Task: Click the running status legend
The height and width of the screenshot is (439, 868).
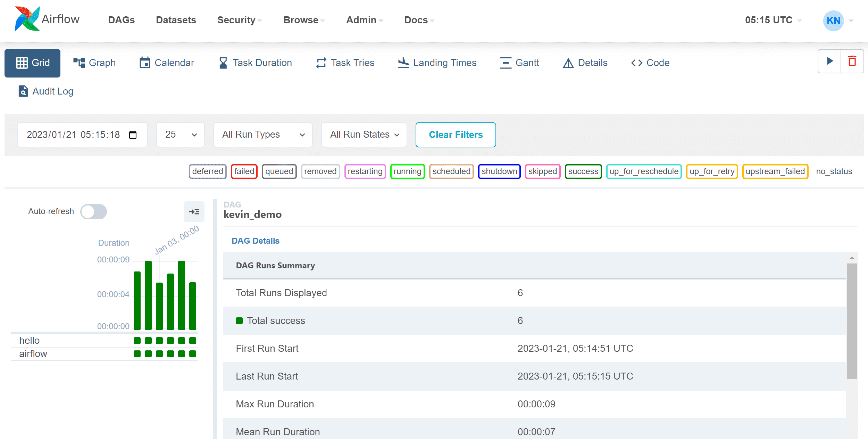Action: point(408,171)
